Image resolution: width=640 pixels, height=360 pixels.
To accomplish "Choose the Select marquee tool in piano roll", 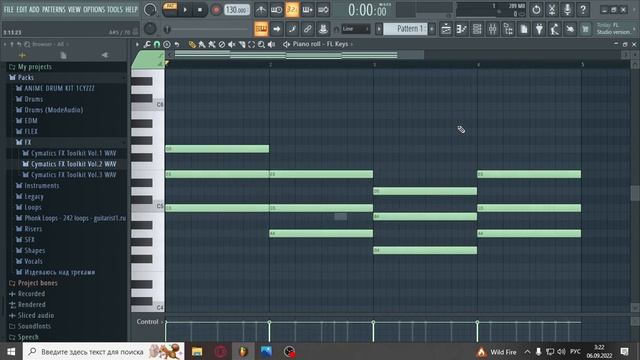I will tap(251, 44).
